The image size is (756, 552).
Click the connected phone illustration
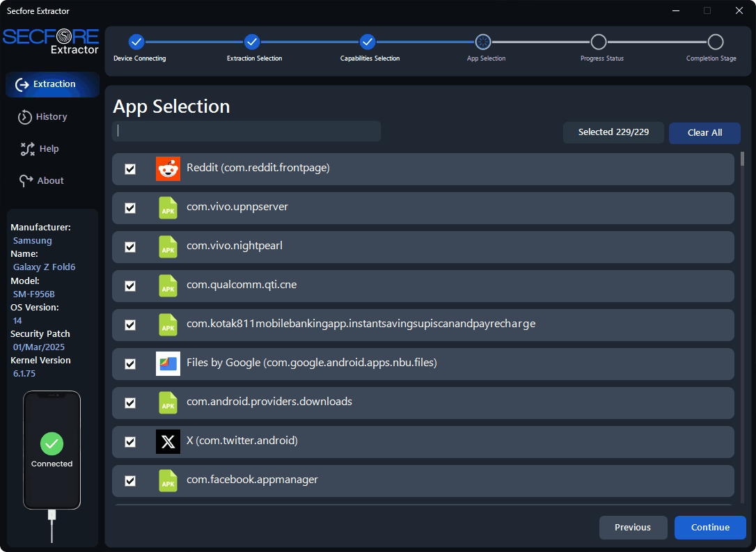click(52, 450)
